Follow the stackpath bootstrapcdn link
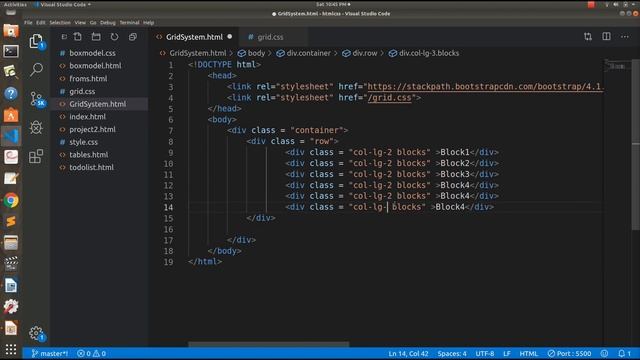Screen dimensions: 640x360 pos(485,87)
